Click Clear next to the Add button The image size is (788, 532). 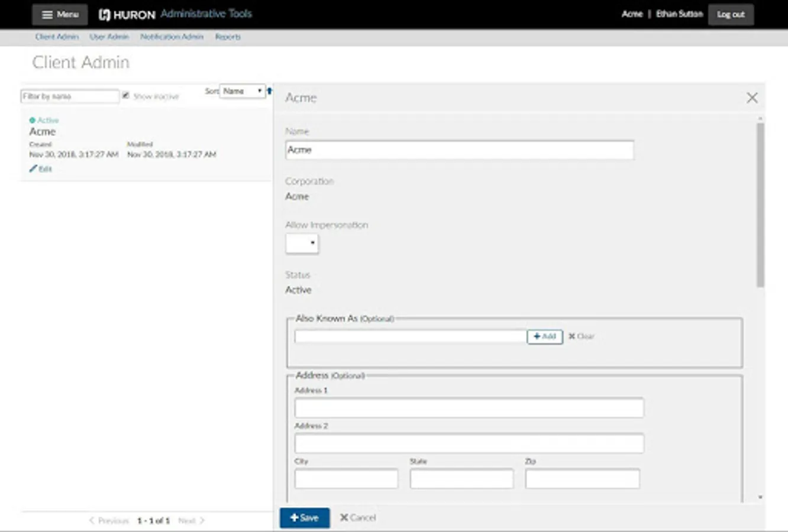click(x=582, y=336)
